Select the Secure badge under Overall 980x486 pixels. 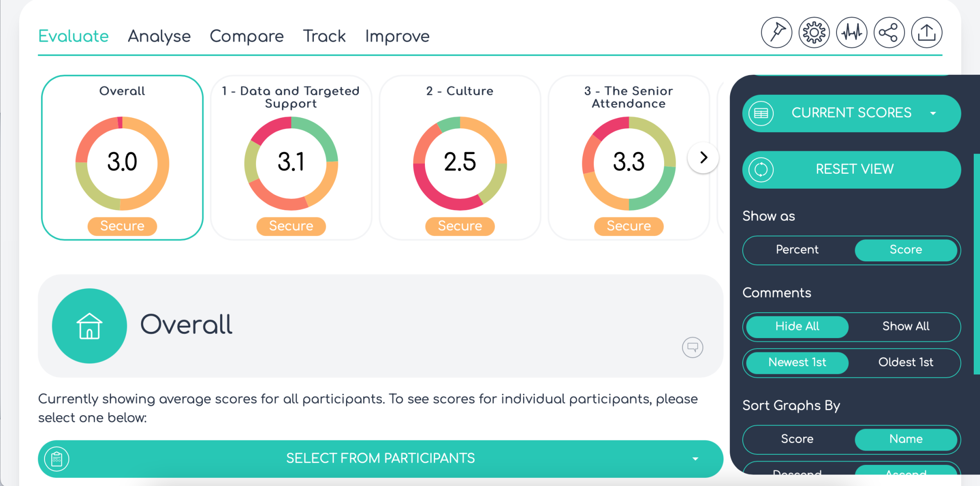click(122, 226)
